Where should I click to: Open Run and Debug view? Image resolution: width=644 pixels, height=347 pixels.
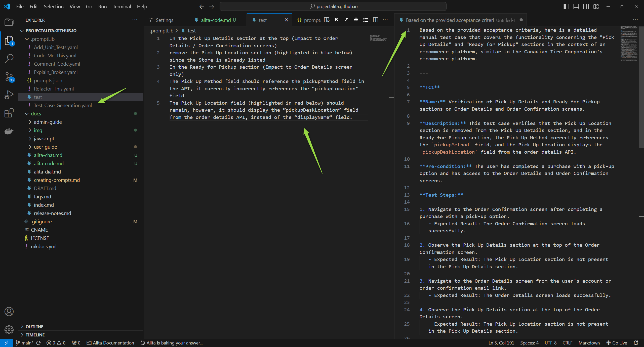tap(9, 95)
